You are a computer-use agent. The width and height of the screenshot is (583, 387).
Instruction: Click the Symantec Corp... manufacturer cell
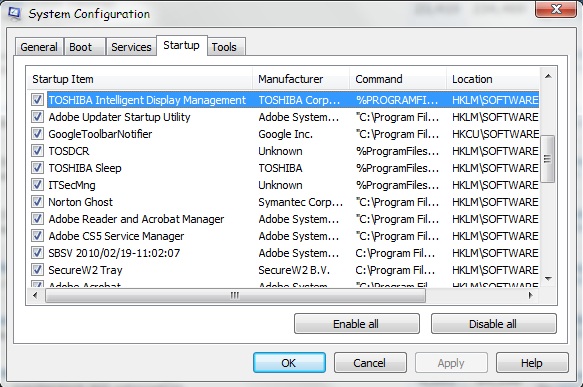300,202
